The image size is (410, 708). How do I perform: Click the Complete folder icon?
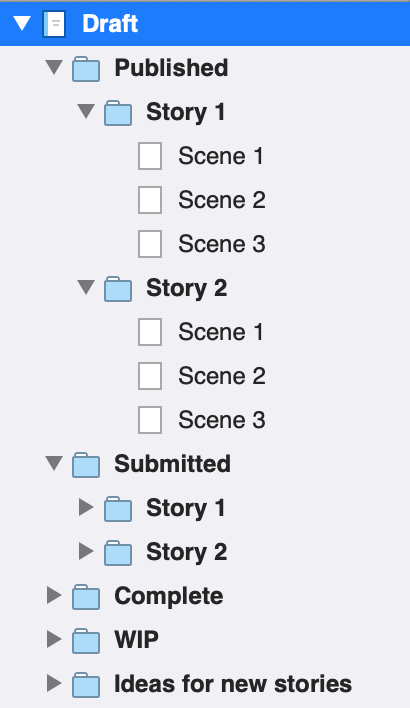(86, 596)
